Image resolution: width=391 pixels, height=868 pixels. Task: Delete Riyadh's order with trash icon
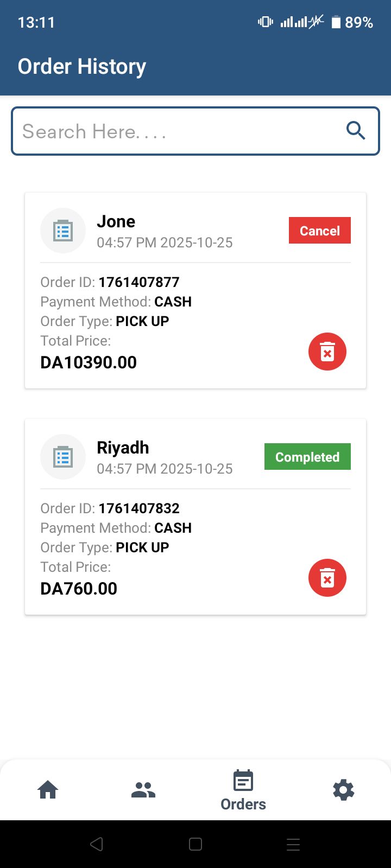[327, 578]
